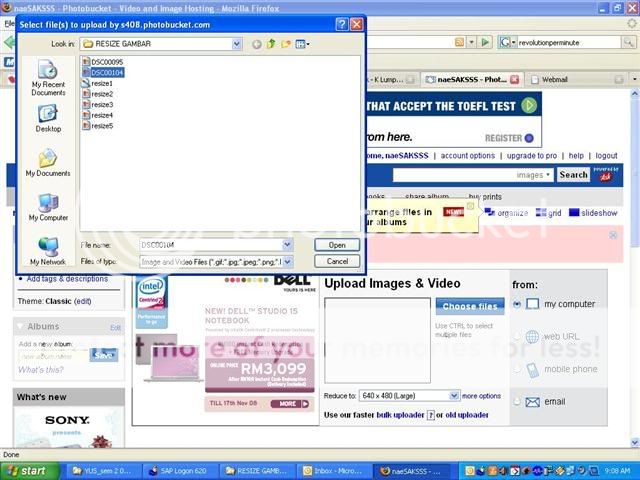The image size is (640, 480).
Task: Expand the File name dropdown
Action: (287, 245)
